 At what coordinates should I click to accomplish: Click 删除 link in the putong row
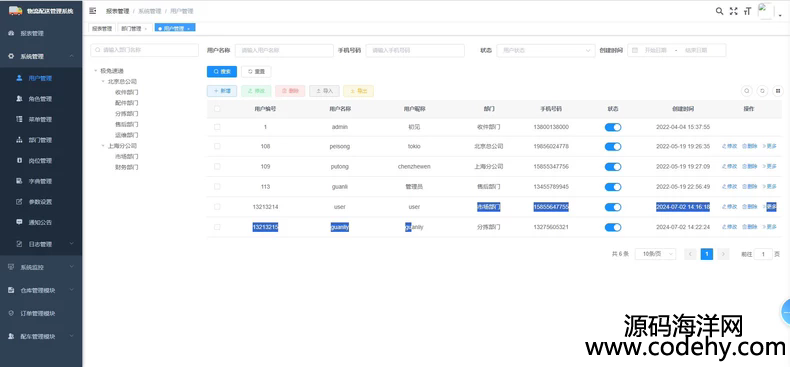pyautogui.click(x=750, y=166)
